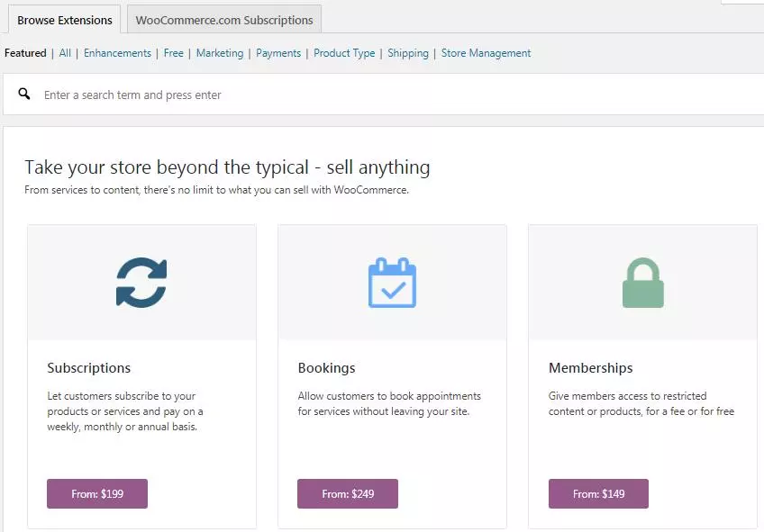Filter extensions by Free
Viewport: 764px width, 532px height.
[174, 53]
